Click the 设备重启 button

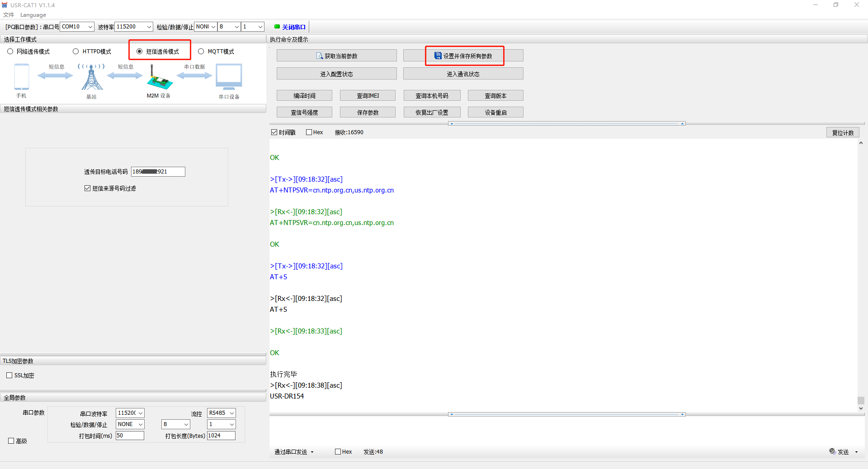click(495, 113)
